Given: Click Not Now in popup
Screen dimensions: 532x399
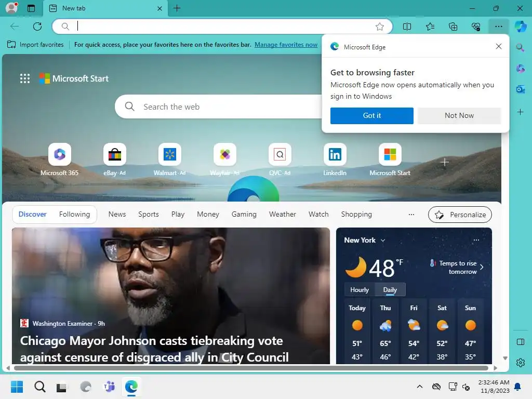Looking at the screenshot, I should pyautogui.click(x=459, y=116).
